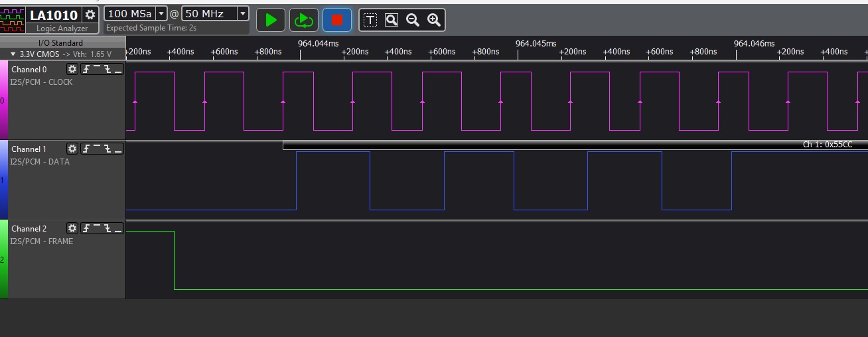Set a rising edge trigger on Channel 0
The height and width of the screenshot is (337, 868).
[x=86, y=70]
